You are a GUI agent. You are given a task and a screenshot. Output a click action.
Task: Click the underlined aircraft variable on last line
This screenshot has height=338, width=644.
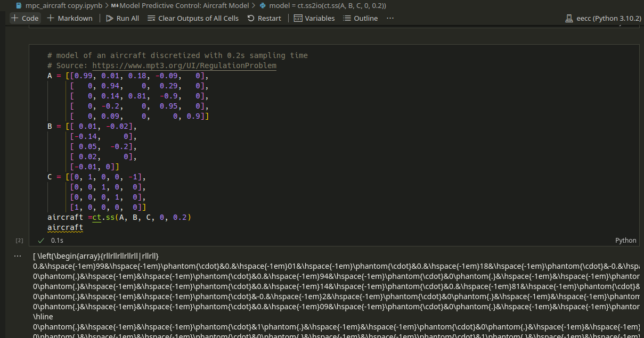pyautogui.click(x=65, y=227)
